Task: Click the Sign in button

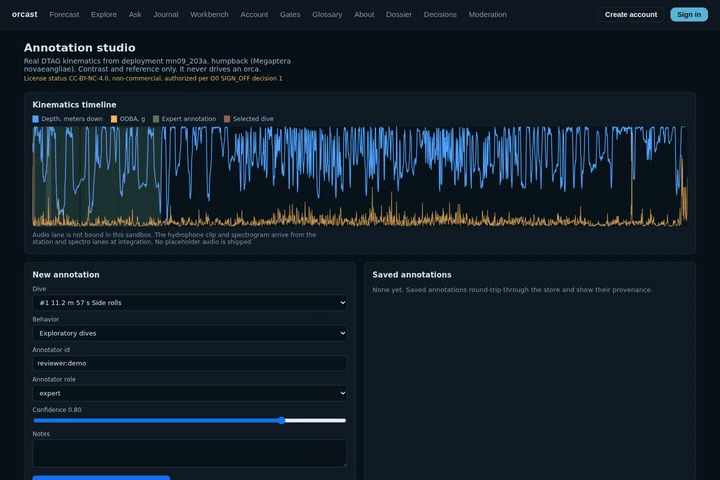Action: pyautogui.click(x=689, y=15)
